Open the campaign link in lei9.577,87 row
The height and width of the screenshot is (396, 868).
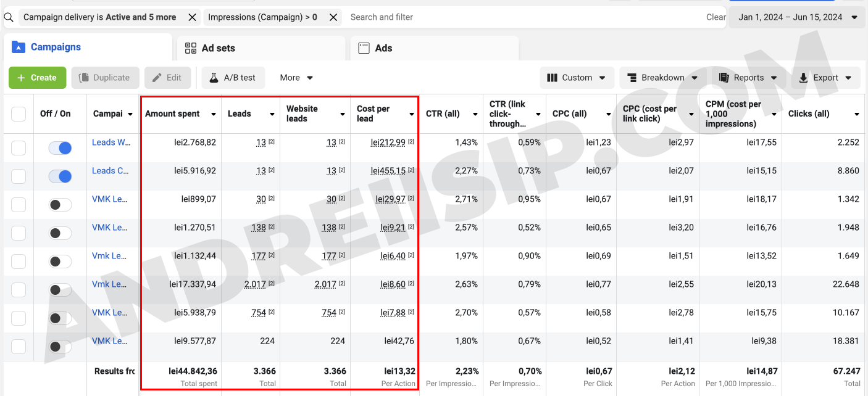(x=110, y=341)
